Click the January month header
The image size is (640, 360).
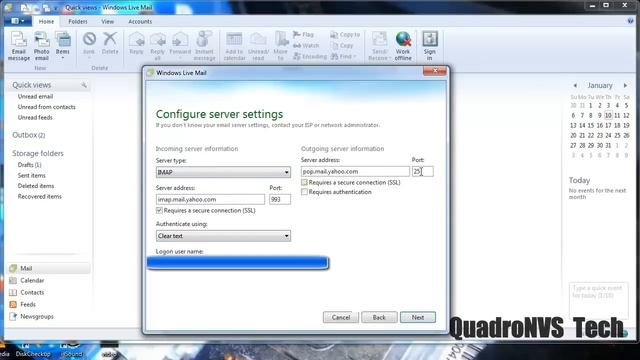(600, 86)
